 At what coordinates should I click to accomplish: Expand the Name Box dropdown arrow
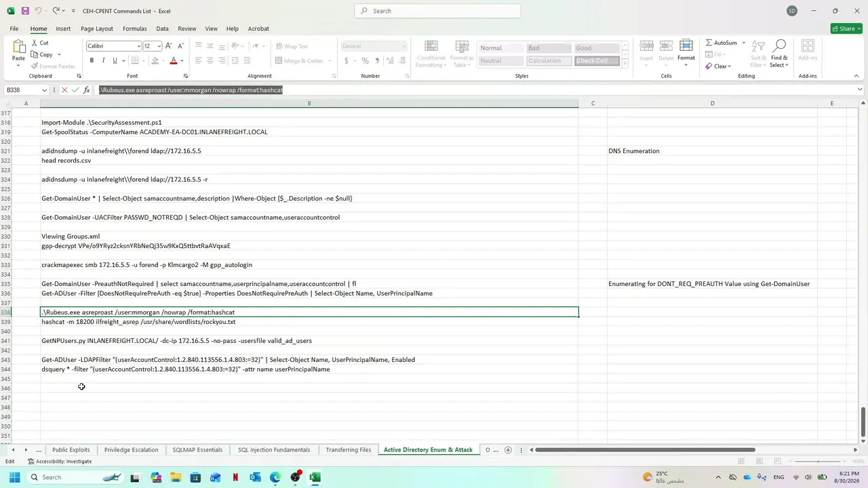click(45, 90)
